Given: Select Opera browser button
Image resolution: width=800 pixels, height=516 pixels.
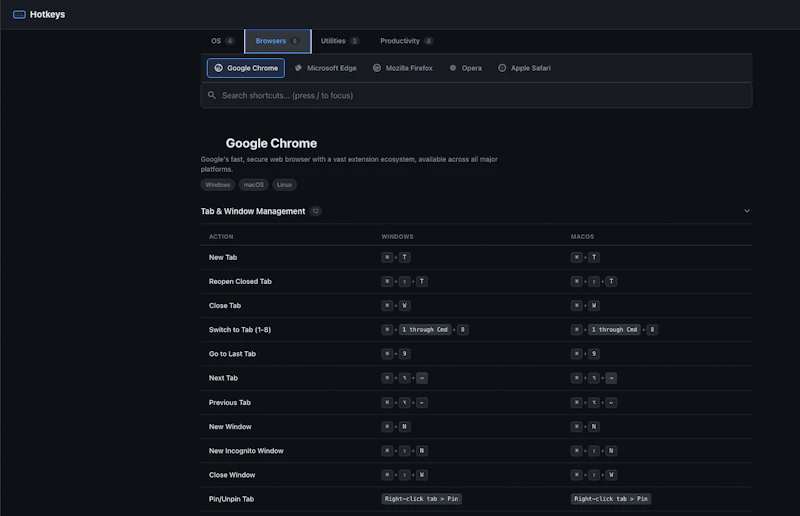Looking at the screenshot, I should pyautogui.click(x=465, y=68).
